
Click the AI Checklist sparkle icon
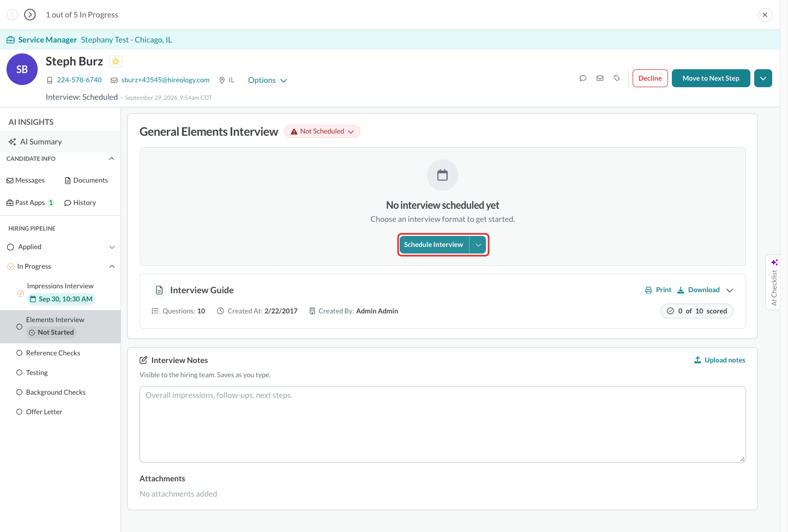click(x=774, y=262)
